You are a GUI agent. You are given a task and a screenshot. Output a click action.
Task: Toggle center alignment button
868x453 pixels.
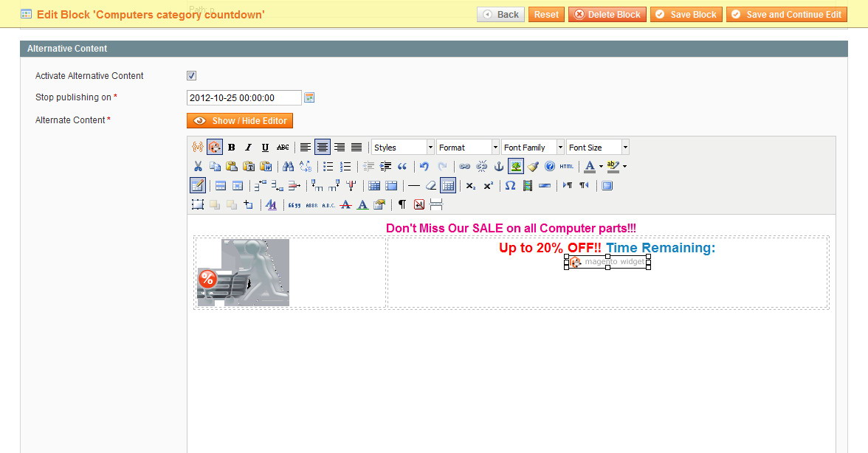323,148
